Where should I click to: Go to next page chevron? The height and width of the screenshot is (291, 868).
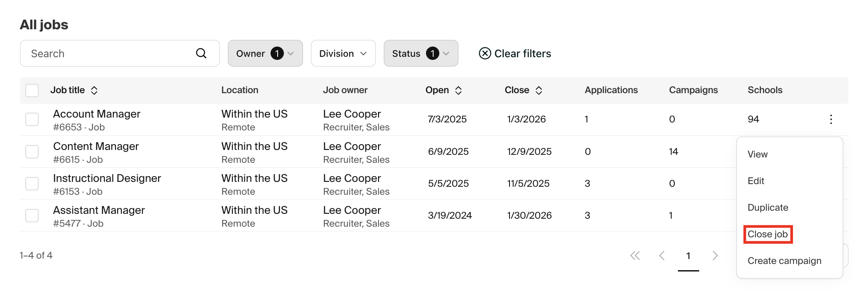pyautogui.click(x=715, y=256)
